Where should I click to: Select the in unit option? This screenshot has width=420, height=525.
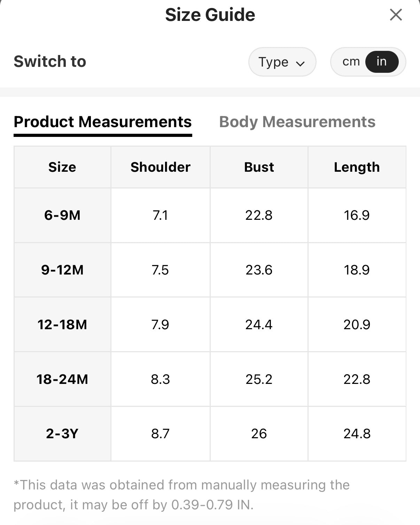pos(382,62)
